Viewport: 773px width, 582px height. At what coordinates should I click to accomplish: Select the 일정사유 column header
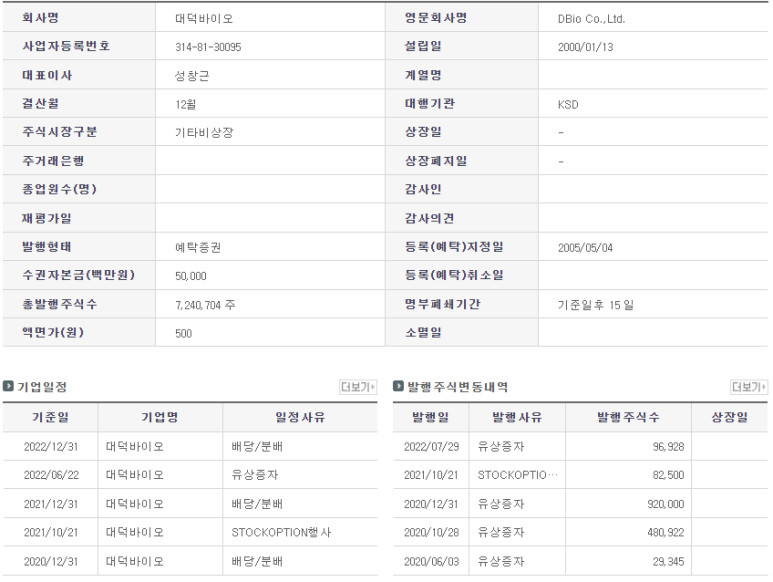pos(300,417)
